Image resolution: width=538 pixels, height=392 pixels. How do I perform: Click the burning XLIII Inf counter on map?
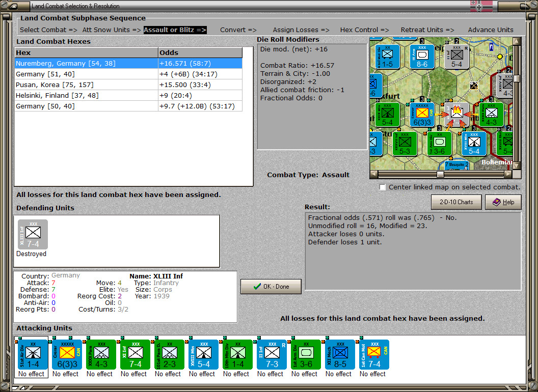click(456, 115)
